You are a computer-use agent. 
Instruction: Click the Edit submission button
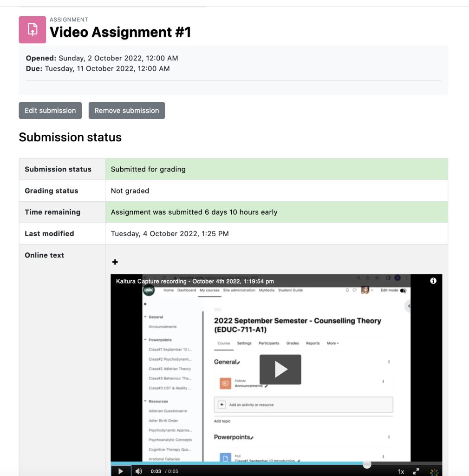[50, 110]
